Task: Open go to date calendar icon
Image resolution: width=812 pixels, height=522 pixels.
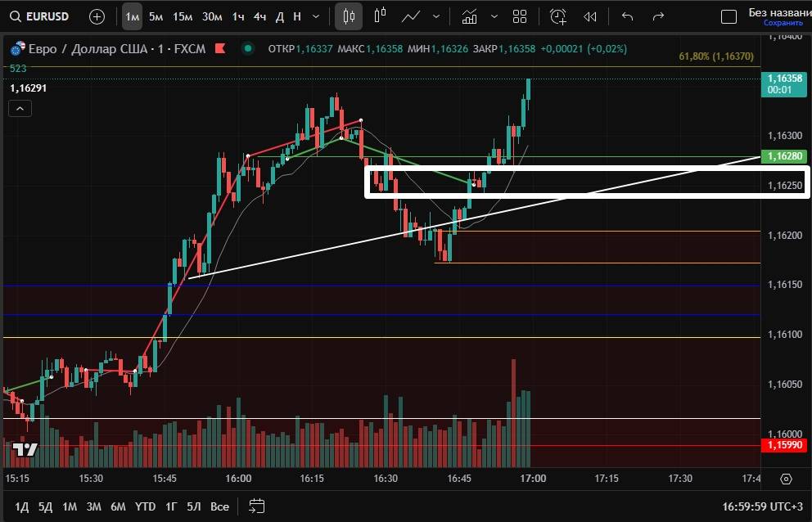Action: (257, 506)
